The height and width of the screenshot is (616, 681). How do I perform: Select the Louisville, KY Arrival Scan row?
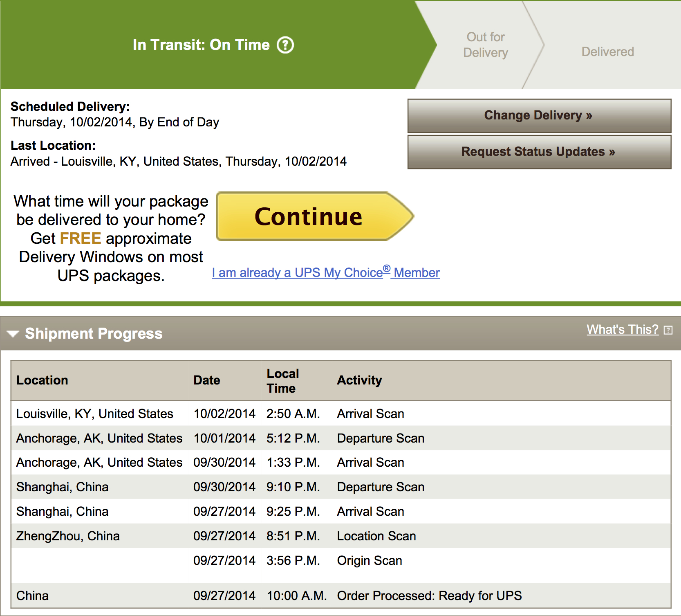pos(341,414)
